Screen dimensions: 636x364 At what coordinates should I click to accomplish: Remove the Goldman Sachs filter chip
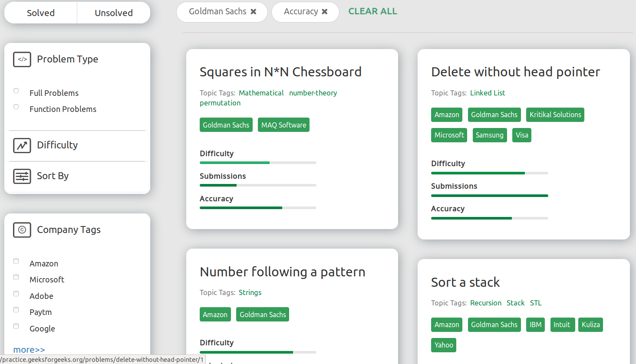(x=254, y=12)
